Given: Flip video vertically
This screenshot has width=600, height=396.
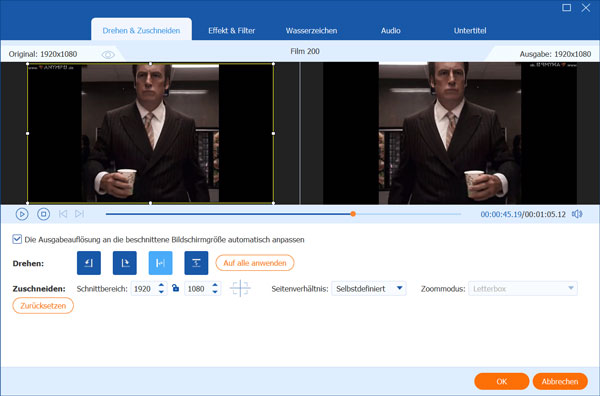Looking at the screenshot, I should tap(196, 263).
